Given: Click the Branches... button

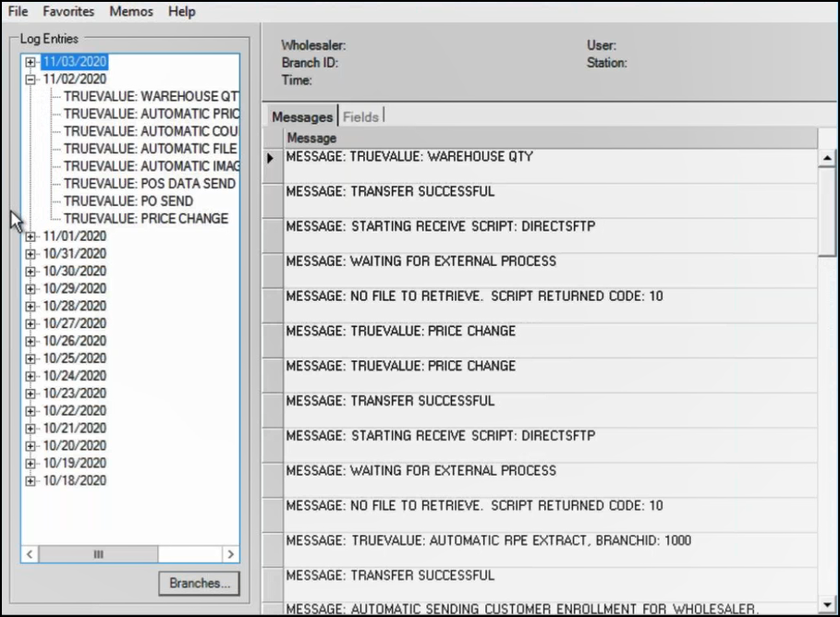Looking at the screenshot, I should point(199,584).
